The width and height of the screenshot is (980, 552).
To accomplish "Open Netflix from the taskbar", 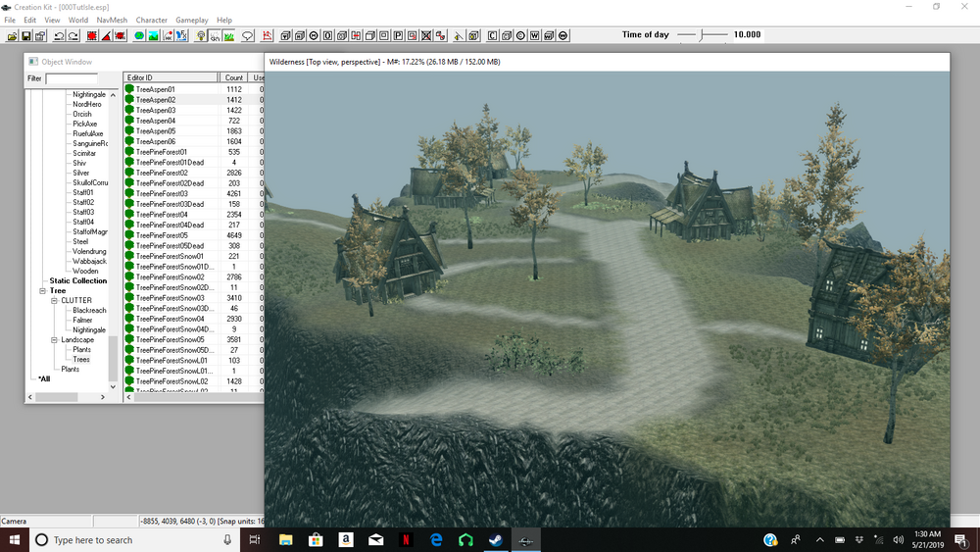I will (x=406, y=539).
